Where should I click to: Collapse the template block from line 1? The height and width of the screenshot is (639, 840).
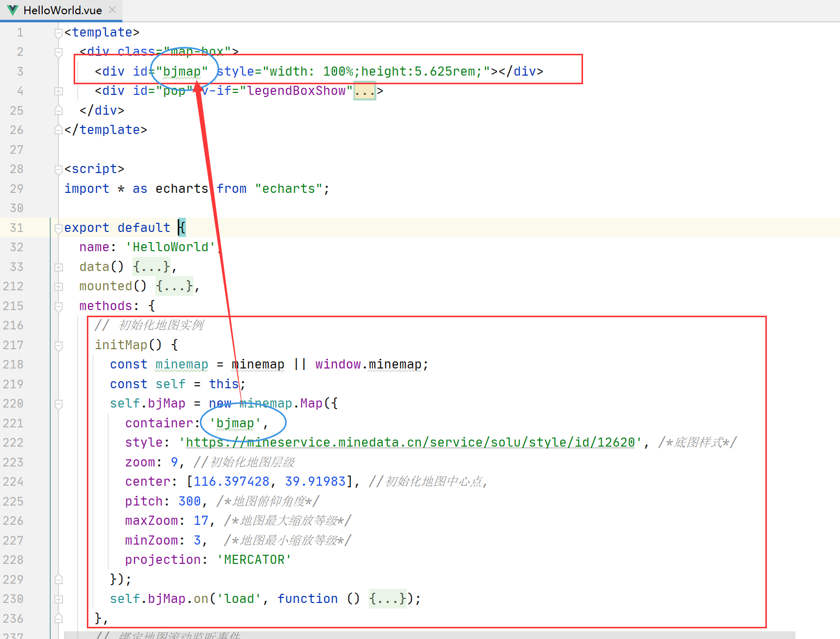click(58, 32)
